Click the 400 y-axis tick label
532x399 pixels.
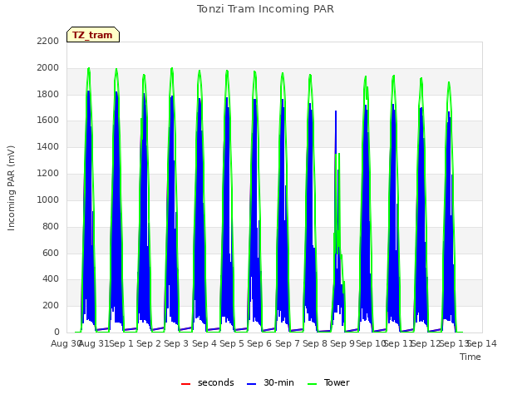click(51, 279)
